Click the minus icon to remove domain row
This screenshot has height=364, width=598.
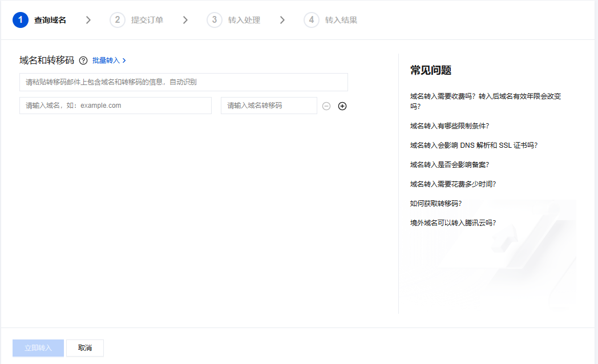click(326, 106)
